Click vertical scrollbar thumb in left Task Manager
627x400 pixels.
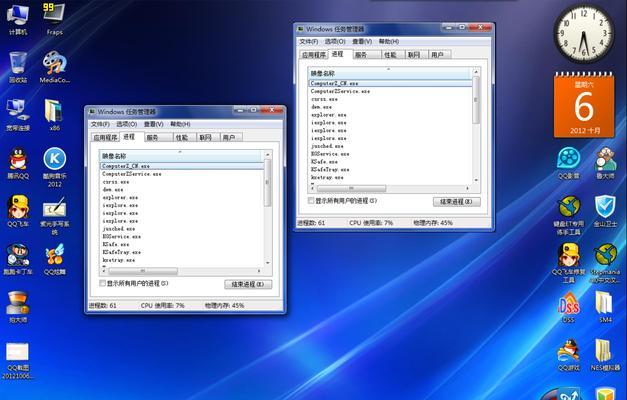pyautogui.click(x=268, y=182)
